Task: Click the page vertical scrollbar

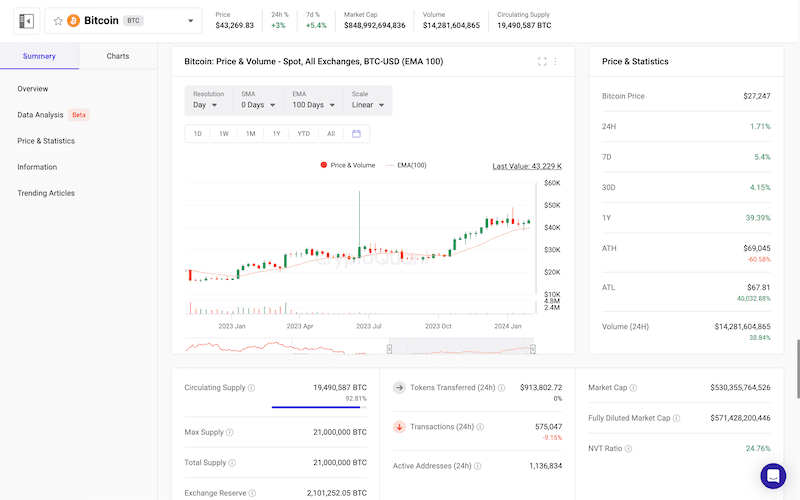Action: (x=797, y=368)
